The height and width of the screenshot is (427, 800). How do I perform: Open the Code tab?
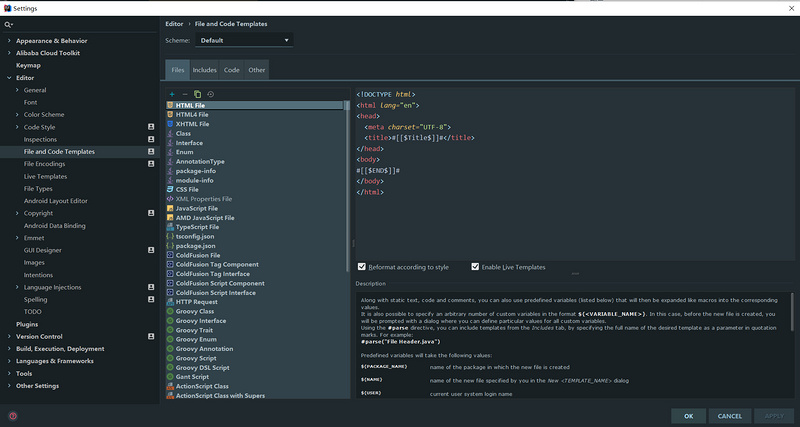(x=231, y=70)
